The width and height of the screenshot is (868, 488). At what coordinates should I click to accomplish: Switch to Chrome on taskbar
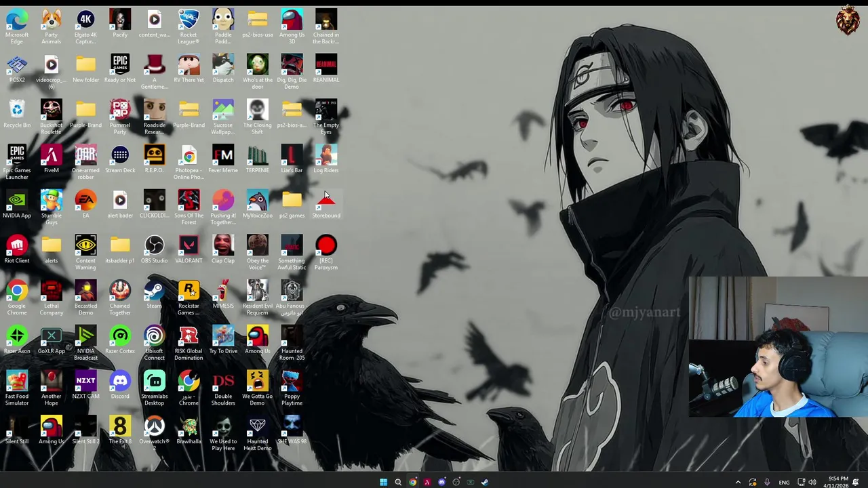pyautogui.click(x=412, y=482)
